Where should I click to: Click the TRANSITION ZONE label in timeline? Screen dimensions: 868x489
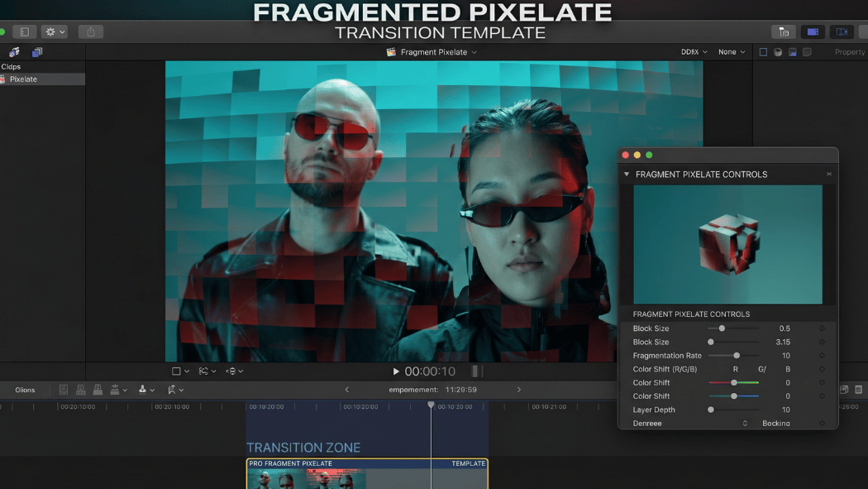point(303,448)
